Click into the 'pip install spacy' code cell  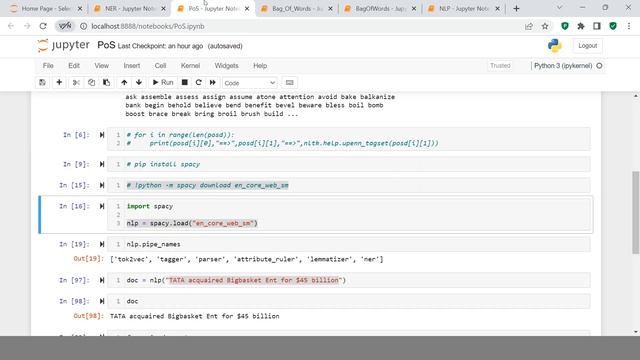tap(349, 164)
